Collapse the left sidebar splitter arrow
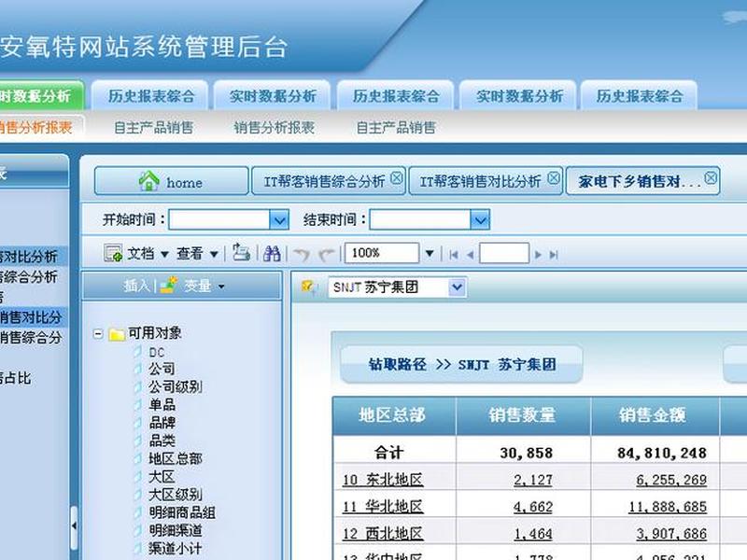The width and height of the screenshot is (747, 560). click(x=74, y=526)
